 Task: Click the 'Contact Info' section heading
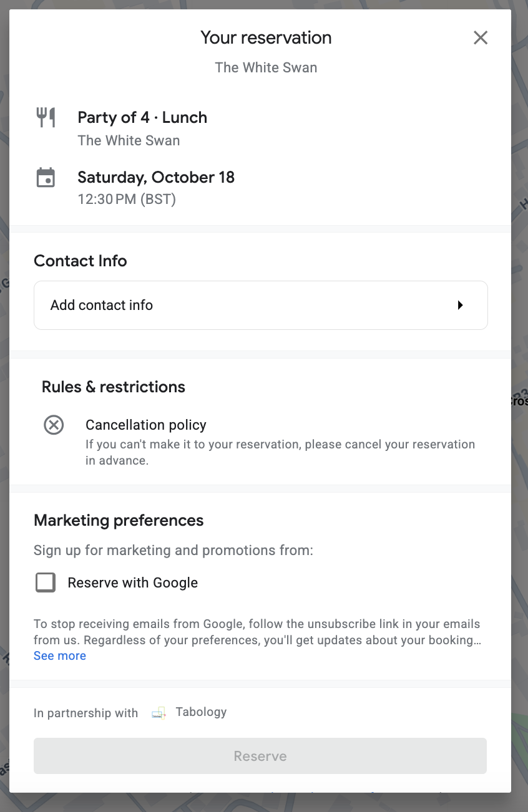[81, 261]
